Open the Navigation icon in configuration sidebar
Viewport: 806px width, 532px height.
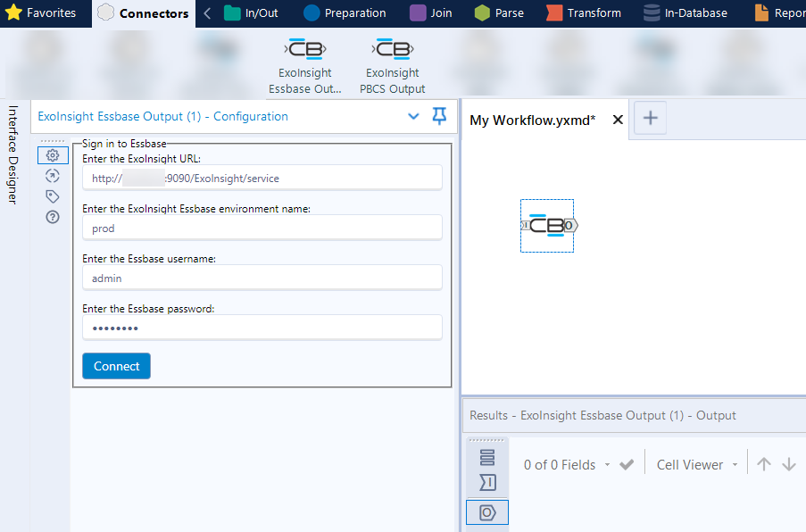pyautogui.click(x=53, y=176)
